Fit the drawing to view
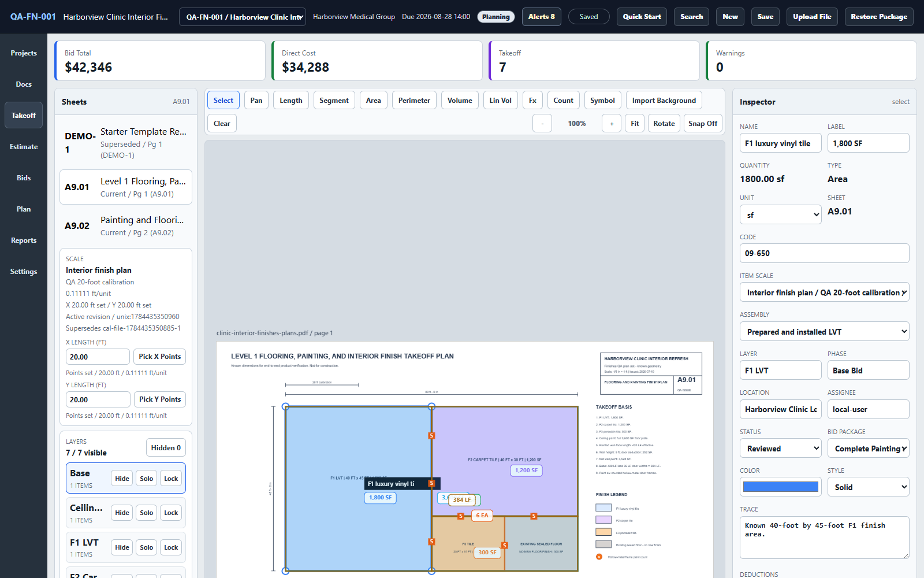 click(635, 124)
